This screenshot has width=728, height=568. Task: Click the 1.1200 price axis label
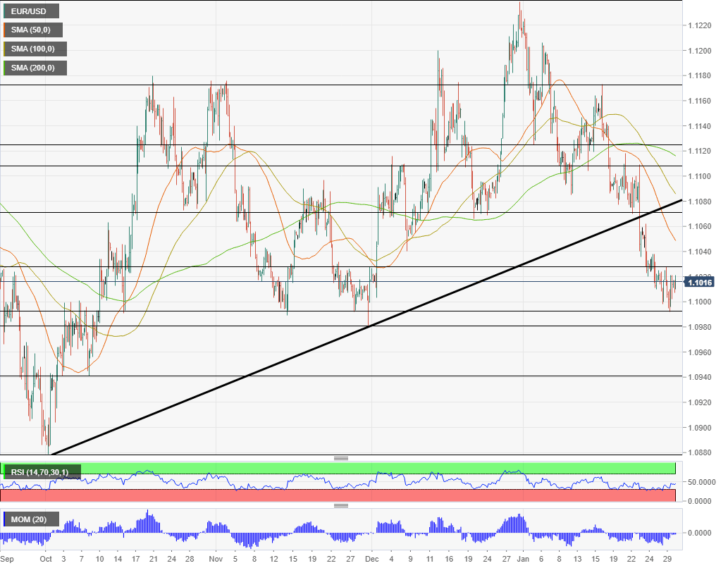point(700,51)
